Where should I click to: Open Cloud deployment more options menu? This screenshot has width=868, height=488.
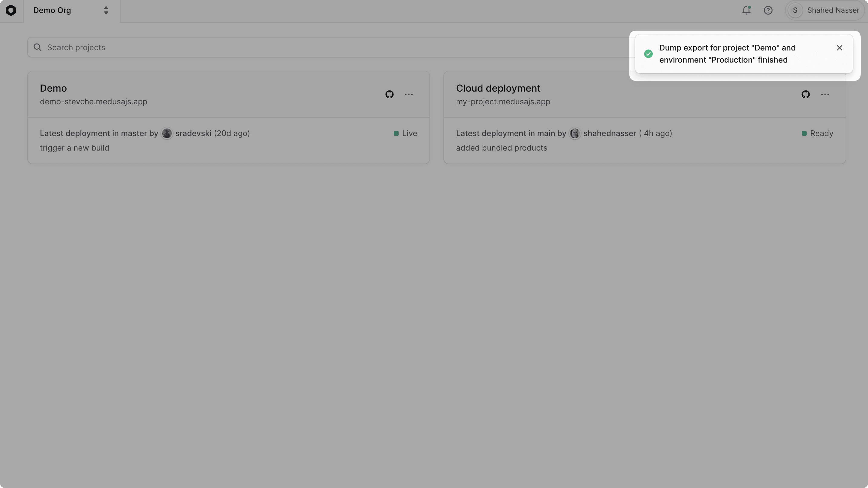coord(825,94)
